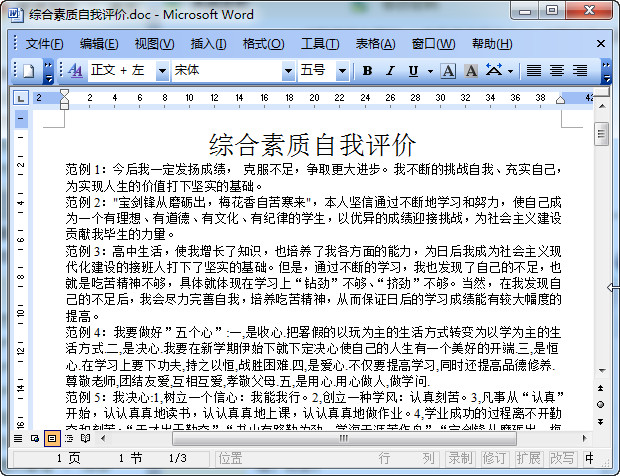Open the 插入(I) menu
The image size is (620, 476).
[208, 43]
